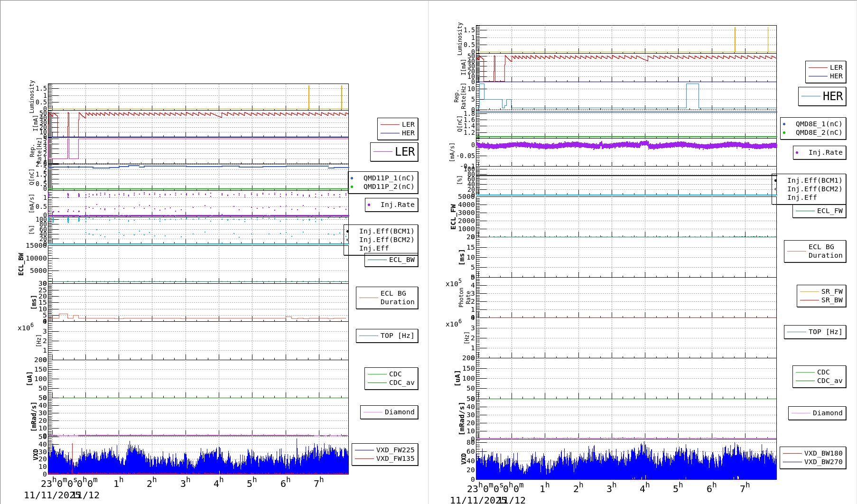The image size is (857, 504).
Task: Select the QMD11P_1(nC) legend entry
Action: [x=388, y=178]
